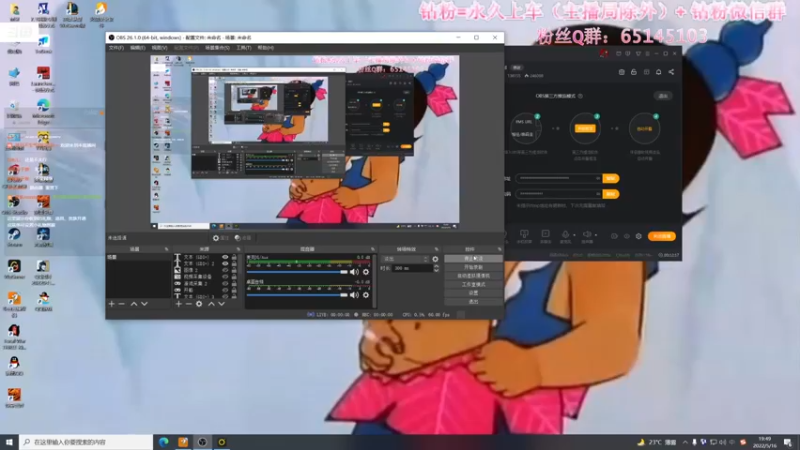Copy the server URL with first orange button
The height and width of the screenshot is (450, 800).
click(x=611, y=178)
